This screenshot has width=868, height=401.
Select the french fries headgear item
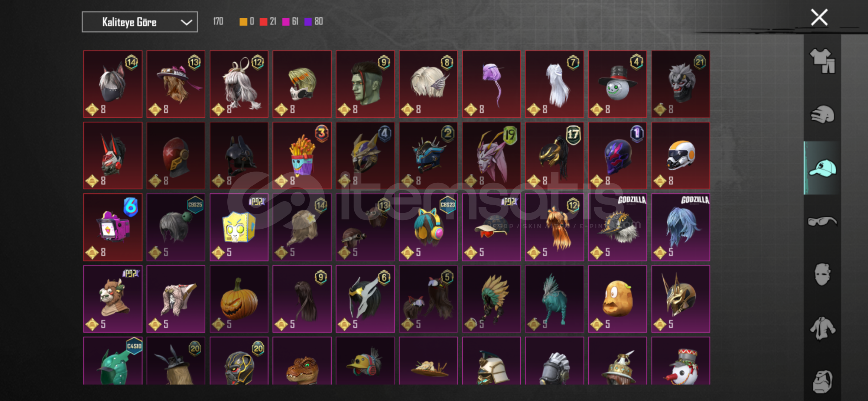[302, 156]
